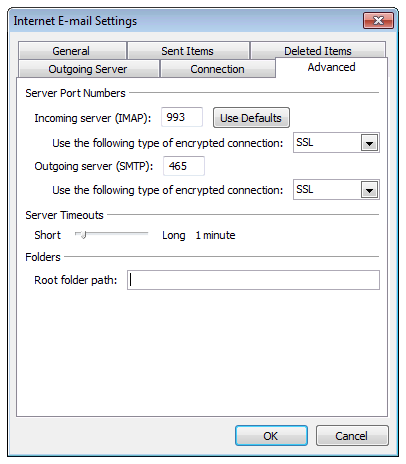Click the Internet E-mail Settings title bar

click(x=187, y=21)
